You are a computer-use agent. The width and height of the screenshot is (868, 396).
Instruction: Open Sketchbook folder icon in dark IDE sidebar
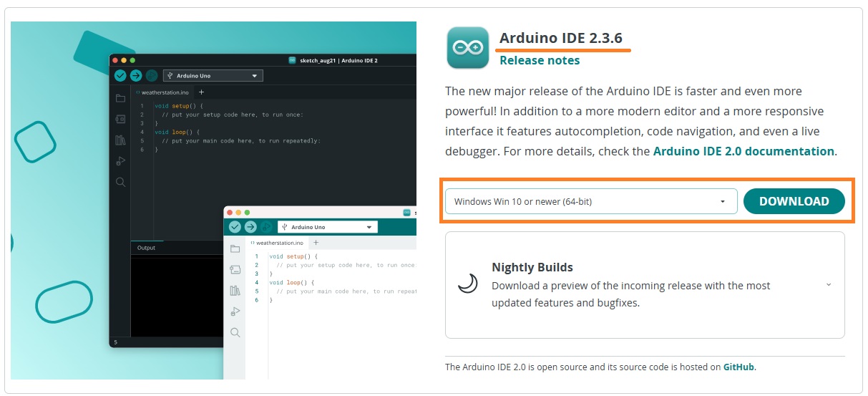120,98
